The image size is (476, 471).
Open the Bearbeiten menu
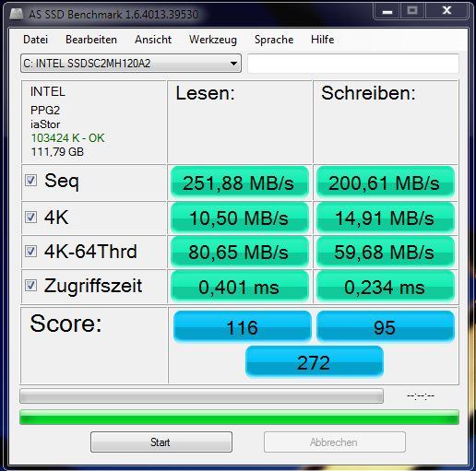pyautogui.click(x=91, y=40)
